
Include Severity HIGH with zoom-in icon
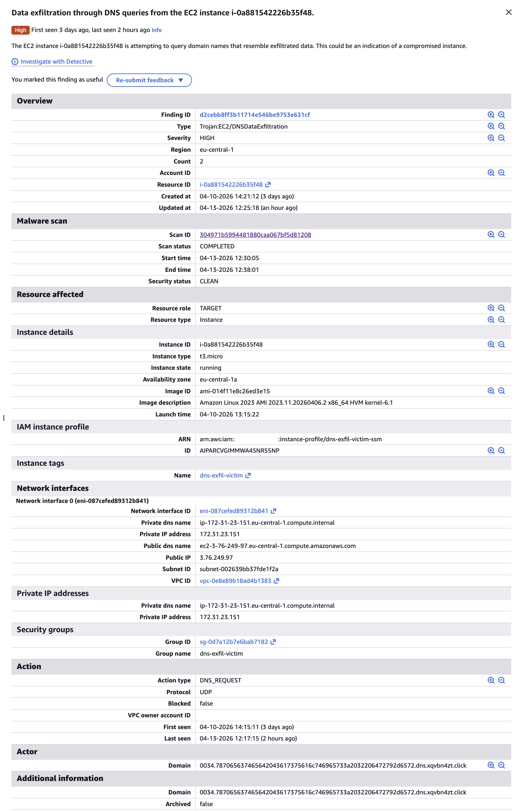click(491, 138)
